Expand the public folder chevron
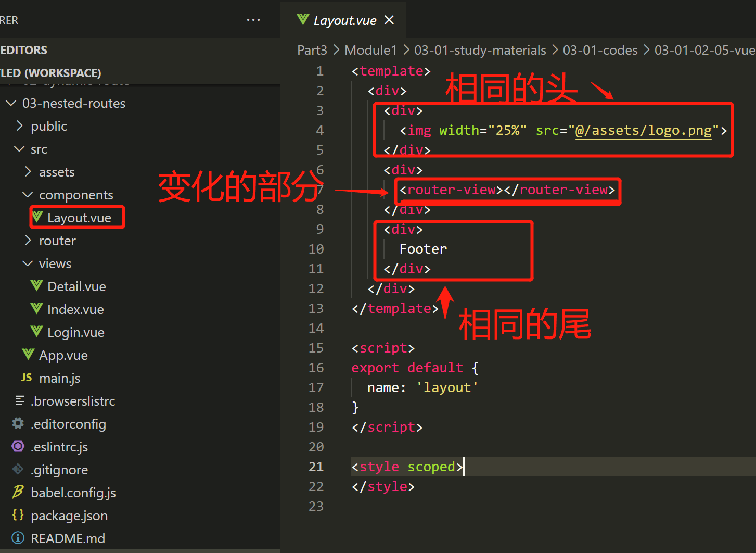 click(x=20, y=126)
